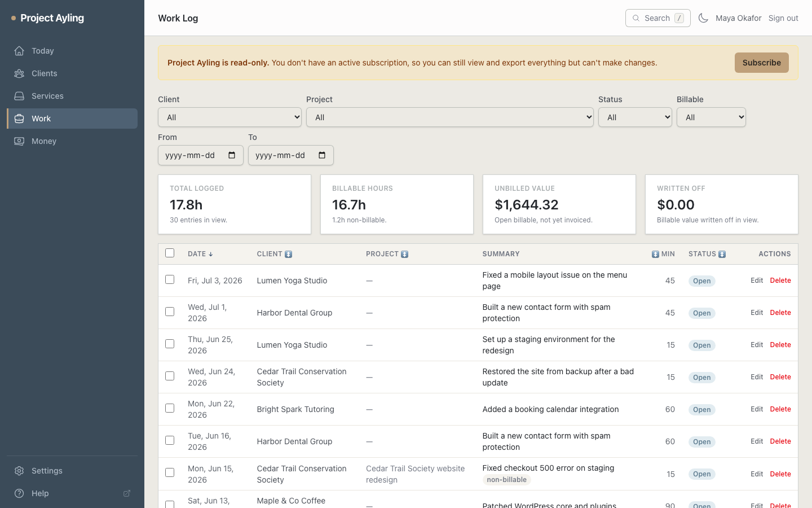Edit the Mon, Jun 15 entry
Screen dimensions: 812x508
(x=757, y=474)
